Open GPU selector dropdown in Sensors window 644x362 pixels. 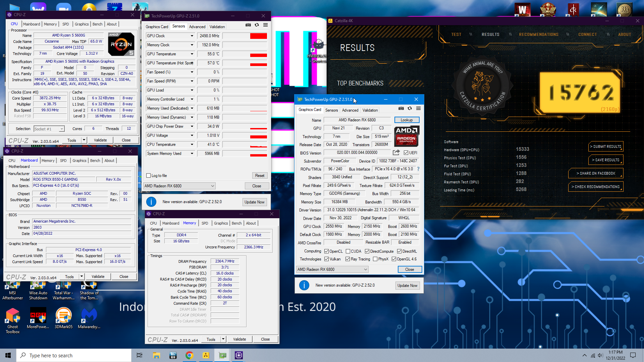coord(179,186)
